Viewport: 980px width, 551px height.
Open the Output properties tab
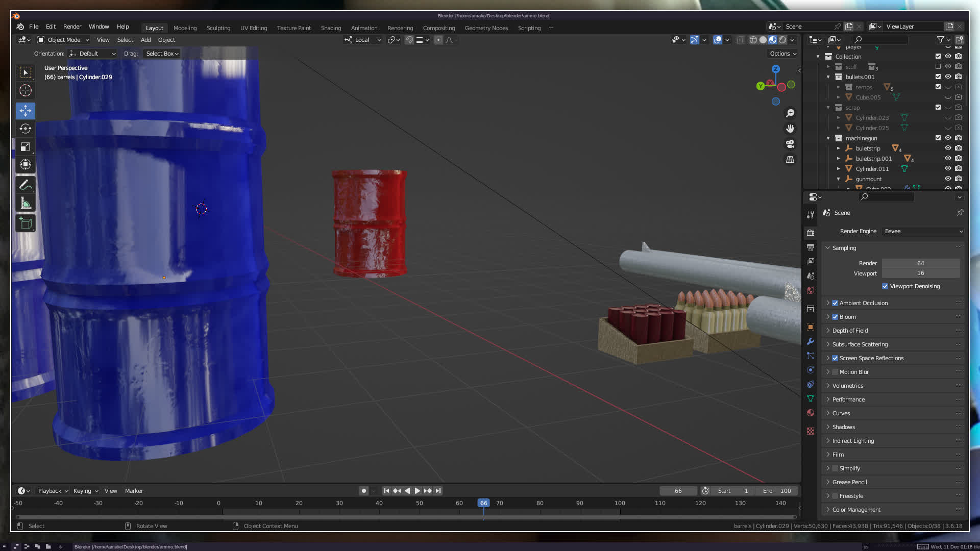coord(811,247)
